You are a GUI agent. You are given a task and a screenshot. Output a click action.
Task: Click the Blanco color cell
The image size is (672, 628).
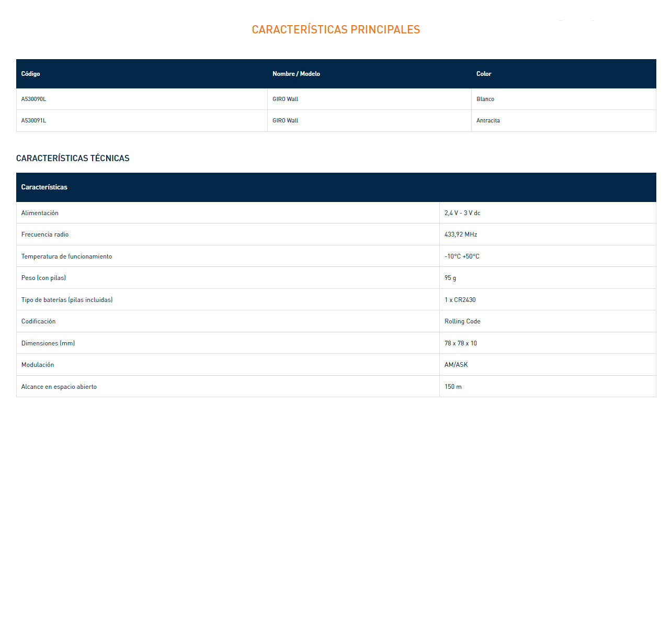point(485,99)
